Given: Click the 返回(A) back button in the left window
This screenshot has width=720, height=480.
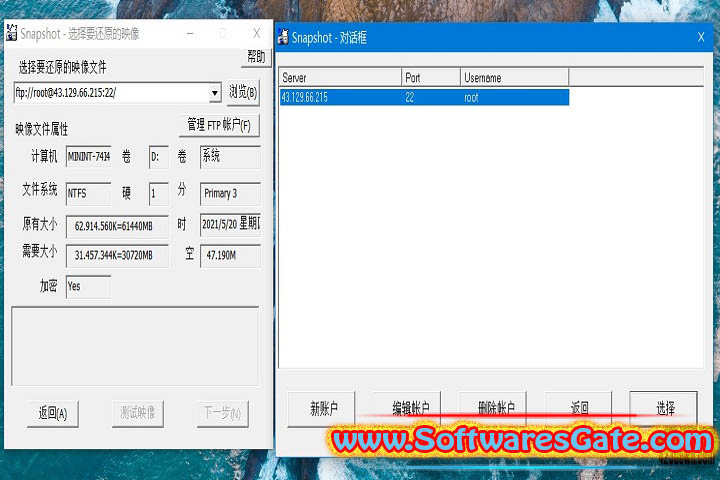Looking at the screenshot, I should tap(53, 413).
